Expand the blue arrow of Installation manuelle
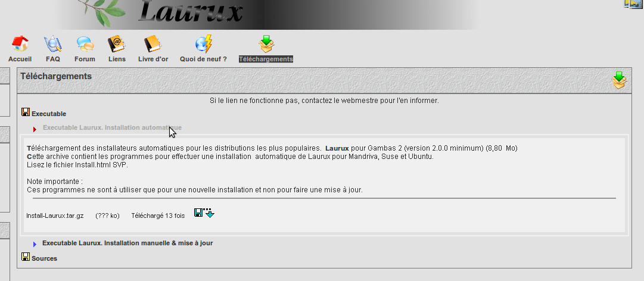The width and height of the screenshot is (644, 281). pyautogui.click(x=35, y=245)
